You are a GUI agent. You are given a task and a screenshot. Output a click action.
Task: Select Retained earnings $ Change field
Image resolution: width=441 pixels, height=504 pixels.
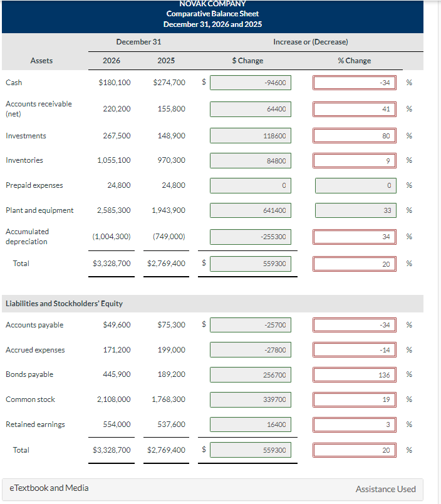pos(250,424)
